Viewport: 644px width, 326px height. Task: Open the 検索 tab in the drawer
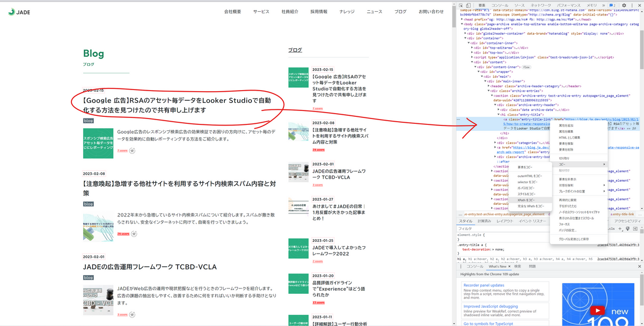click(x=518, y=266)
